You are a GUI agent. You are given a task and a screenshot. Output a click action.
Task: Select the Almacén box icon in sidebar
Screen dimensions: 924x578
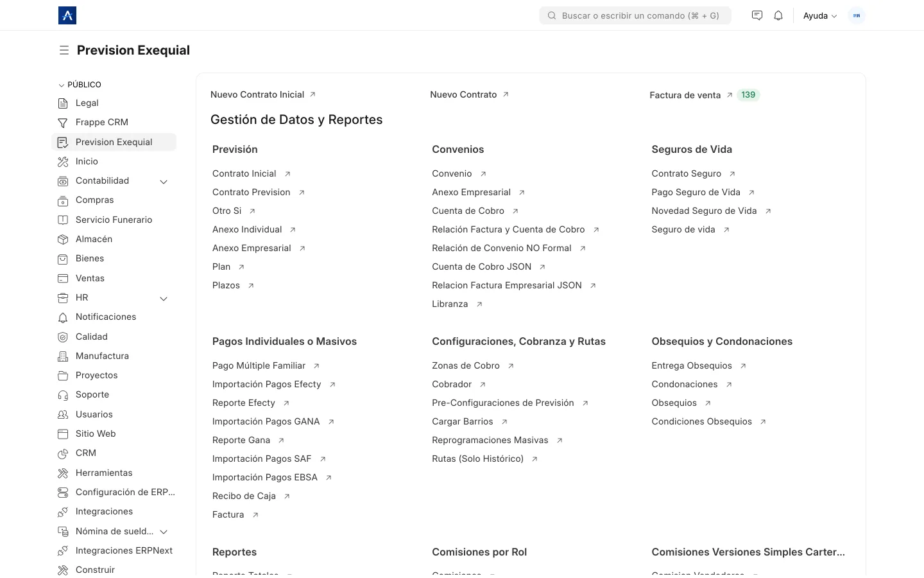(63, 240)
